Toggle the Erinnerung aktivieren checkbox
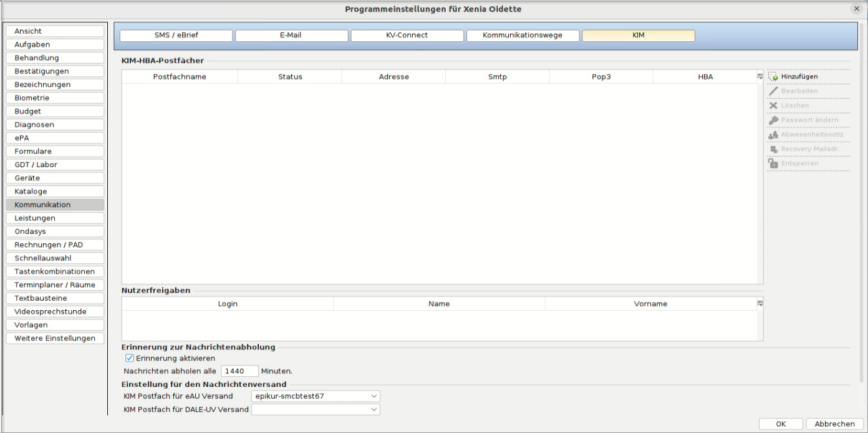 [x=130, y=358]
